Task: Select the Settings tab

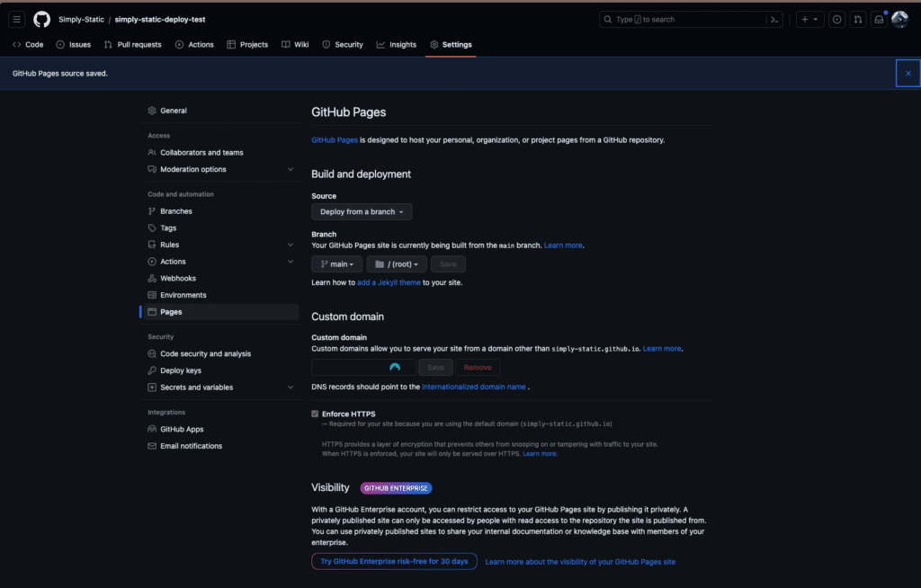Action: [451, 45]
